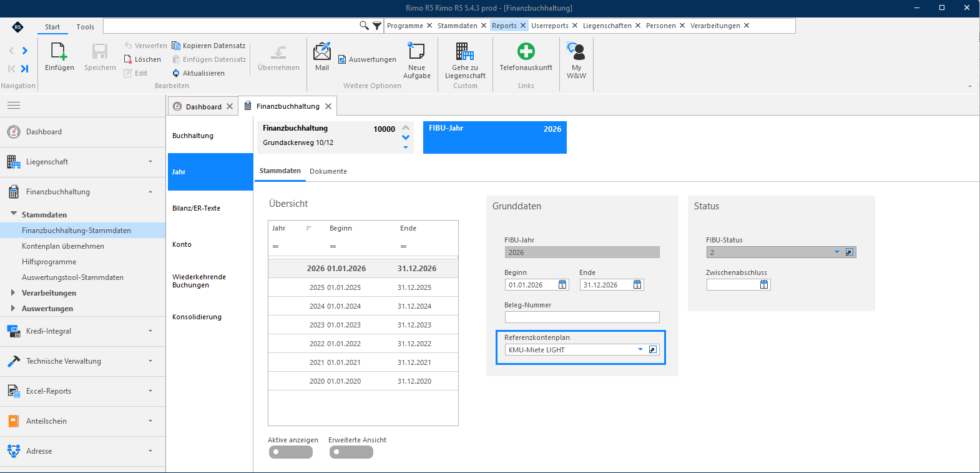Click the Neue Aufgabe icon

416,51
